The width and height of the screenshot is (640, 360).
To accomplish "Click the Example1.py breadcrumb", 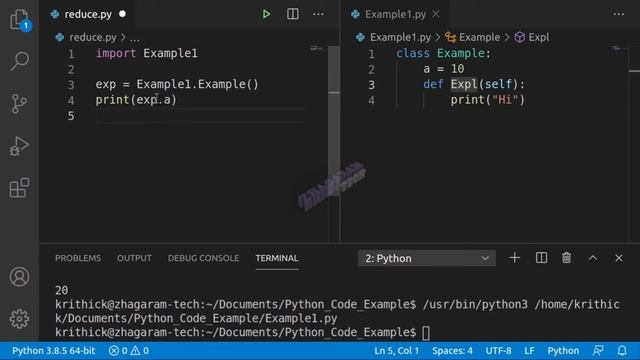I will coord(400,37).
